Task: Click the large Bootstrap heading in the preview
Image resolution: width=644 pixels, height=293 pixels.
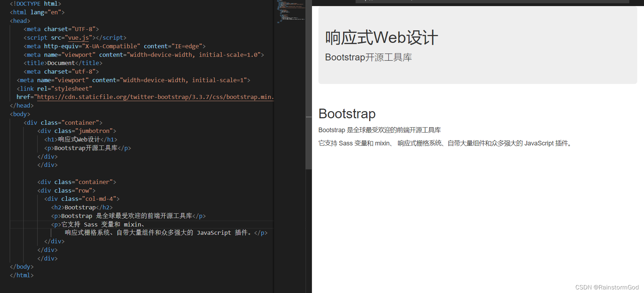Action: (x=347, y=114)
